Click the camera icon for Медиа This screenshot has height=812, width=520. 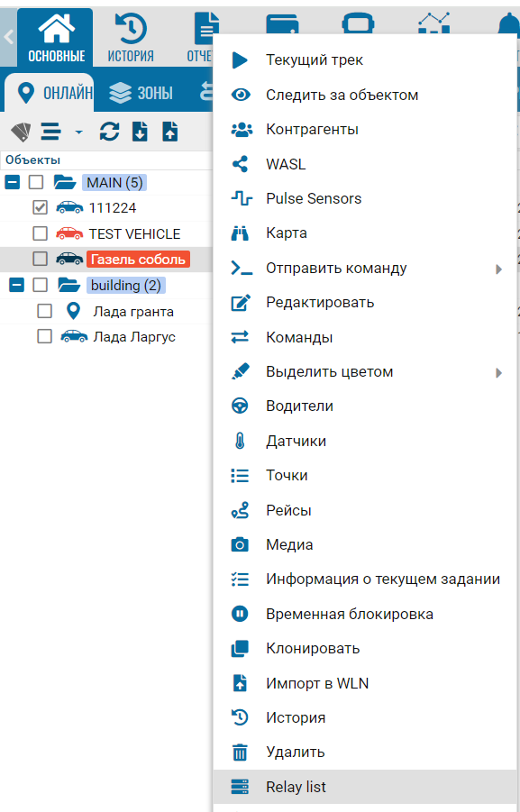point(240,544)
